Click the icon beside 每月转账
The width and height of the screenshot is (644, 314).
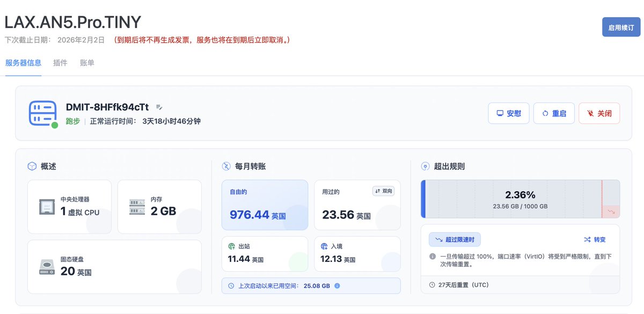coord(226,166)
